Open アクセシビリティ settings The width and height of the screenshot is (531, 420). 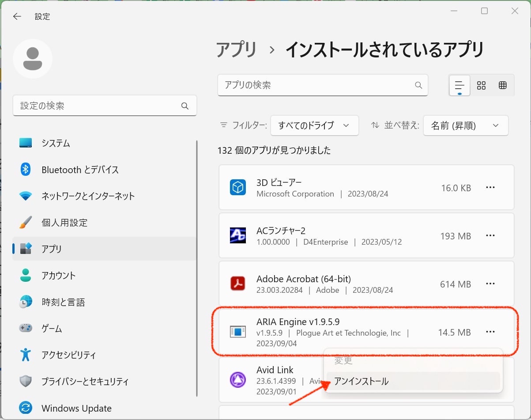pos(105,355)
